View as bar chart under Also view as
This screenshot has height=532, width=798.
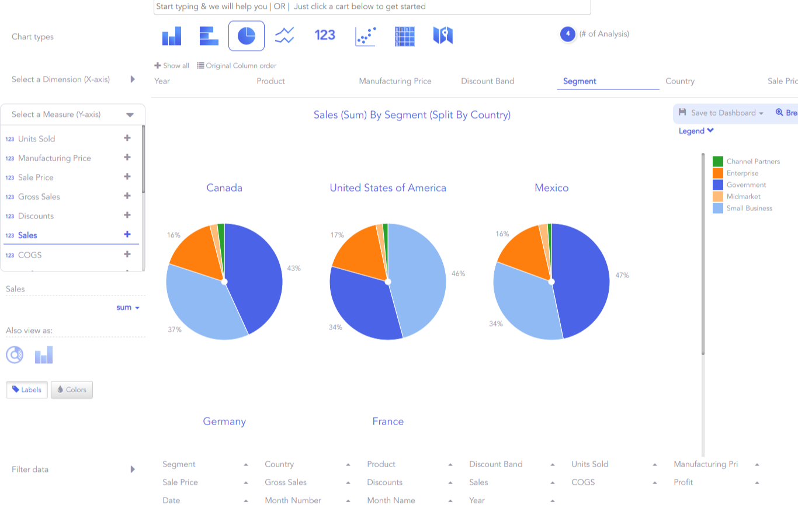(44, 354)
